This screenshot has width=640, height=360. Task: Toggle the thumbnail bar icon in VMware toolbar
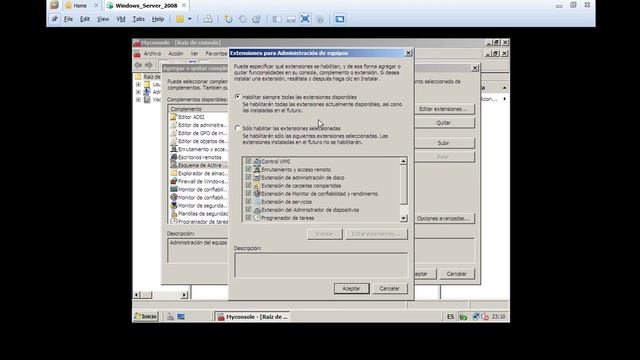[291, 19]
